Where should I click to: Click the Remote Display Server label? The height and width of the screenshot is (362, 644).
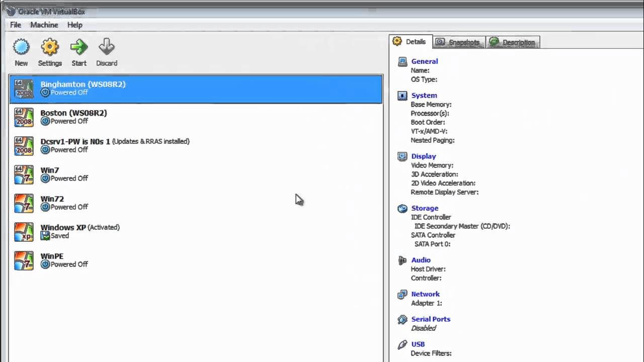445,192
